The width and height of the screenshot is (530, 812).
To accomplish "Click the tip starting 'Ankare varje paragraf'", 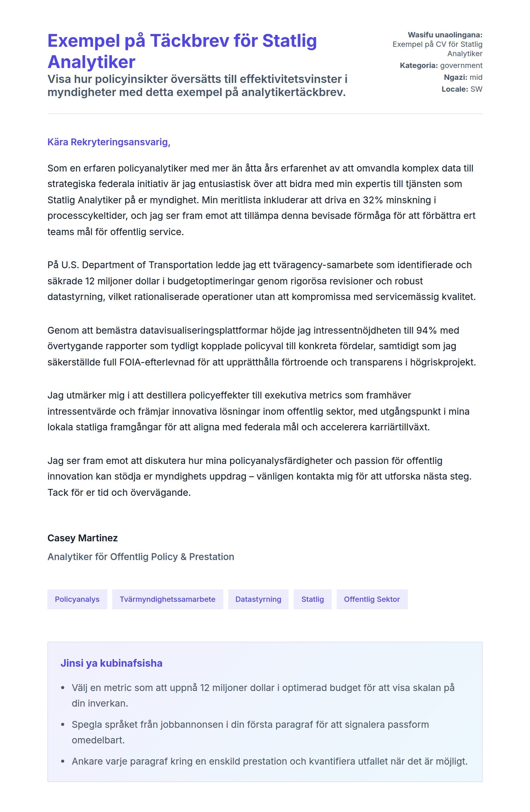I will coord(269,761).
